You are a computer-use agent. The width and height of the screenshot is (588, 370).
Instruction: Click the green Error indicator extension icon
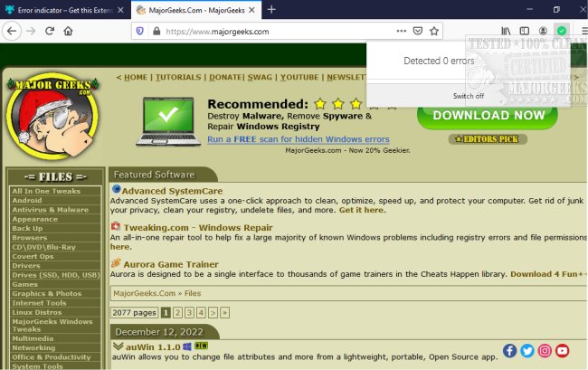click(562, 31)
